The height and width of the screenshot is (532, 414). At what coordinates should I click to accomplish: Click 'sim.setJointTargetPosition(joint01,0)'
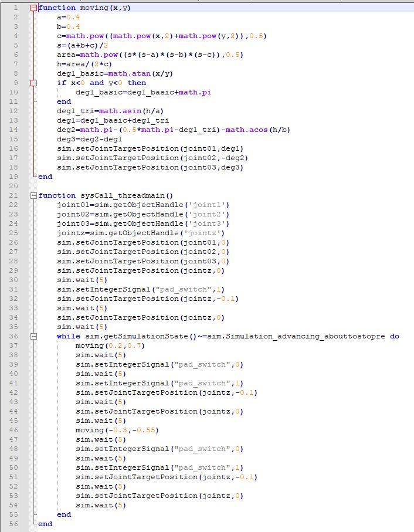point(143,243)
